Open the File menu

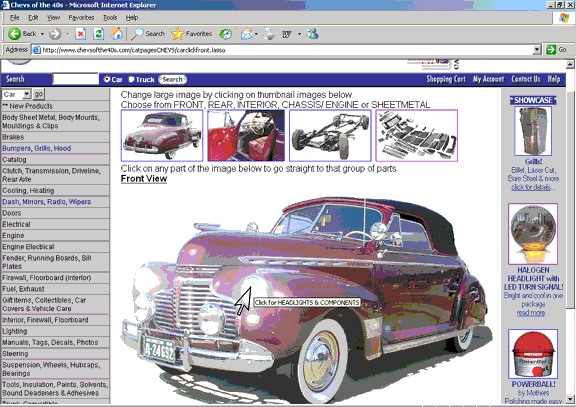14,18
